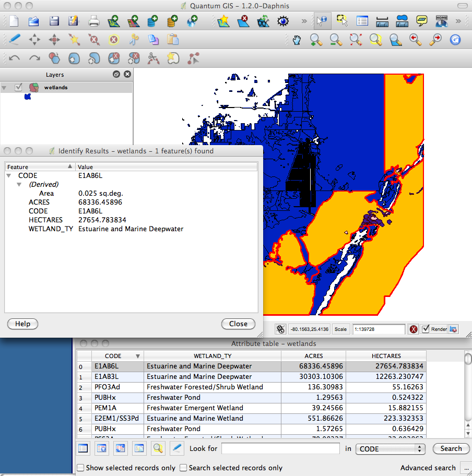Select the Identify Features tool
472x476 pixels.
(x=322, y=21)
